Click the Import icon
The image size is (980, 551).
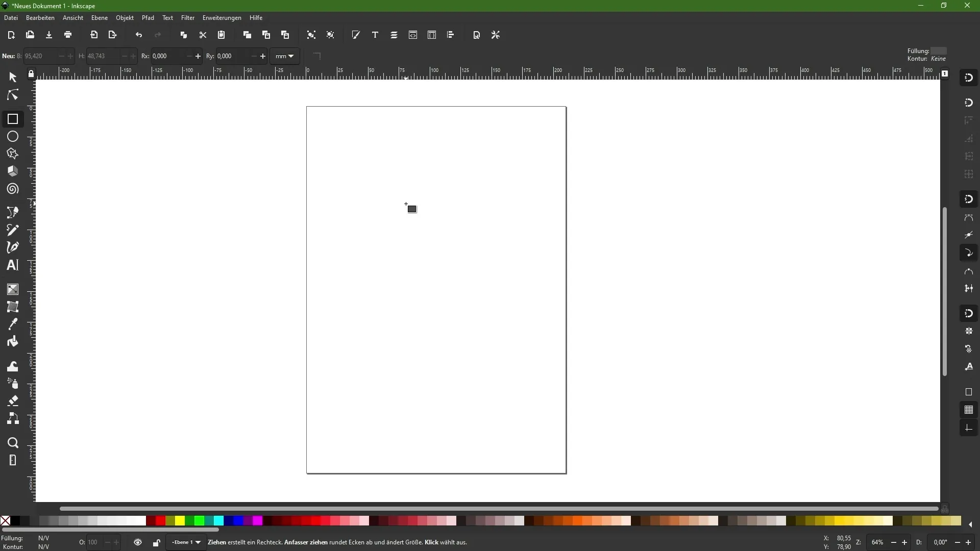click(94, 35)
